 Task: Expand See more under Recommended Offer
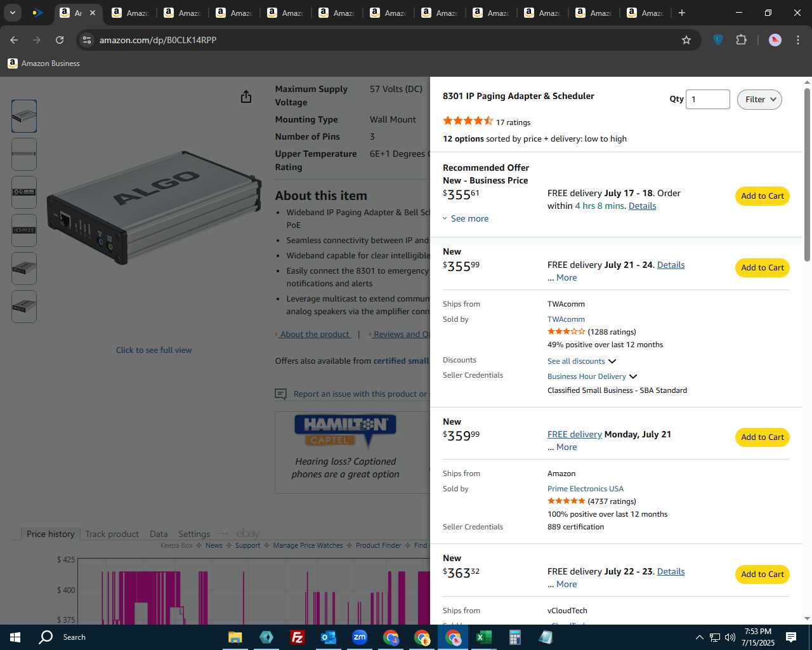click(x=466, y=218)
